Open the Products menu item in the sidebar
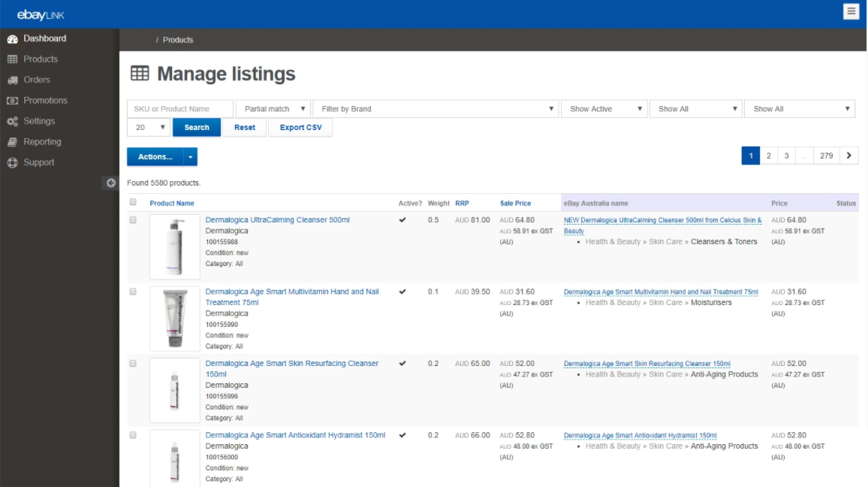This screenshot has width=868, height=487. 41,59
